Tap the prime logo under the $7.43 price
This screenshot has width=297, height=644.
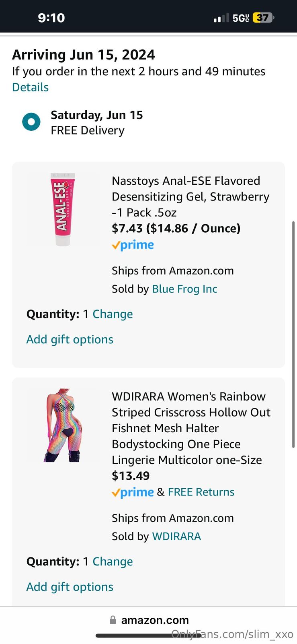click(133, 245)
